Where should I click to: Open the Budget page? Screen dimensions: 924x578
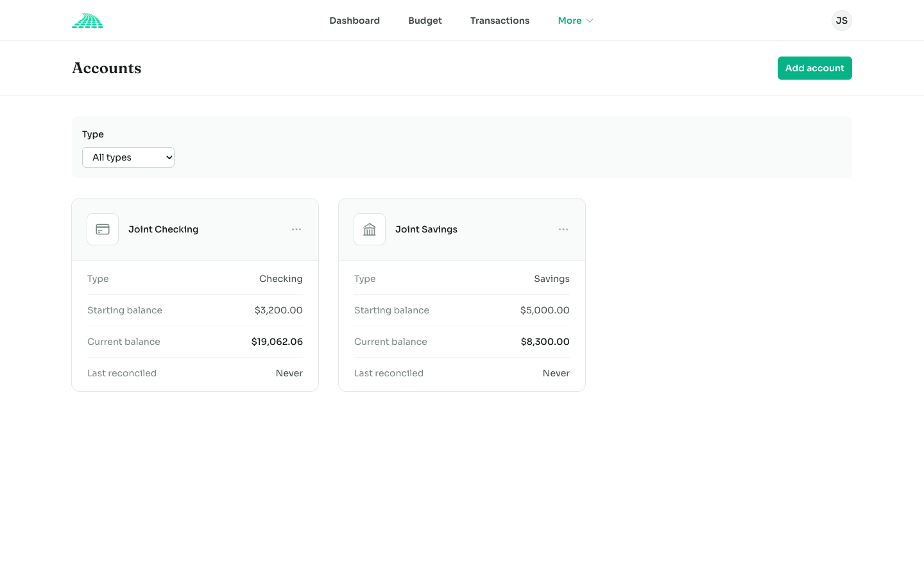[x=425, y=21]
